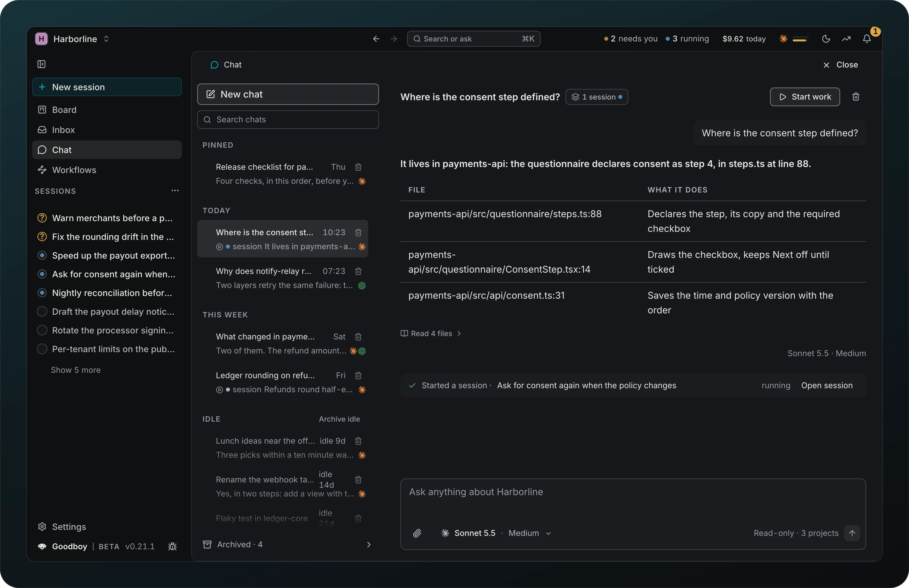Open the Inbox

pos(107,130)
